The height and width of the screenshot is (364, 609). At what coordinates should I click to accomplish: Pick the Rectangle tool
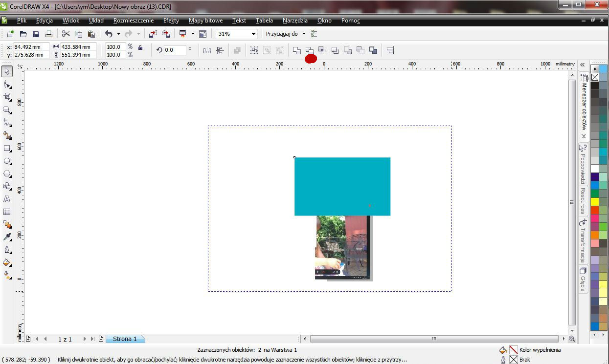[x=7, y=149]
